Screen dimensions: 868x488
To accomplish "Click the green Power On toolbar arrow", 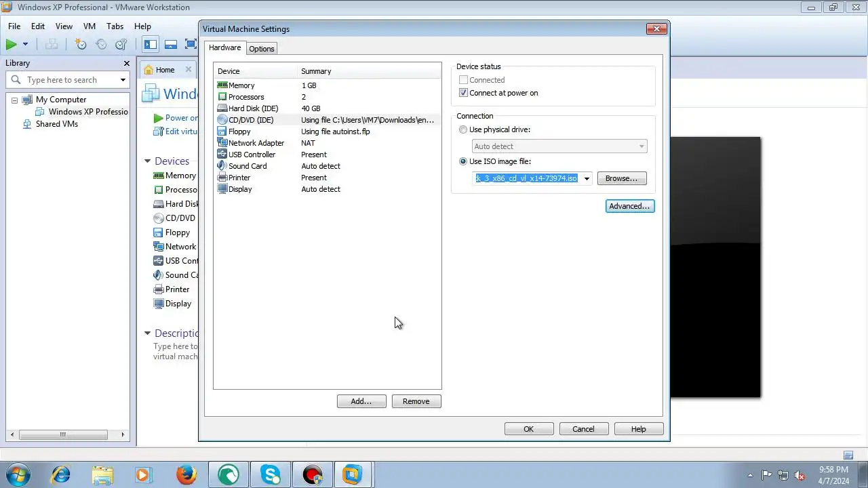I will click(x=11, y=45).
